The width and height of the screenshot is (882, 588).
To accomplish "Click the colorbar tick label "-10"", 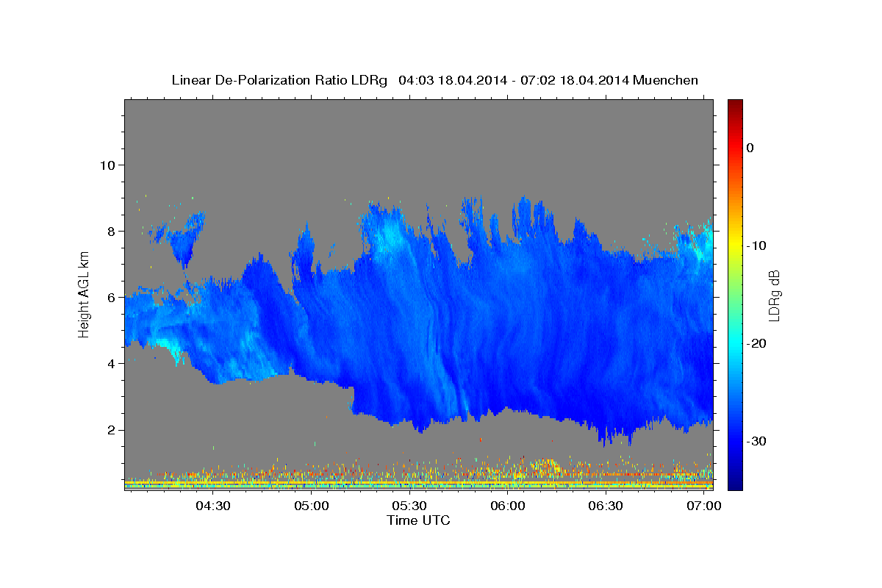I will [756, 245].
